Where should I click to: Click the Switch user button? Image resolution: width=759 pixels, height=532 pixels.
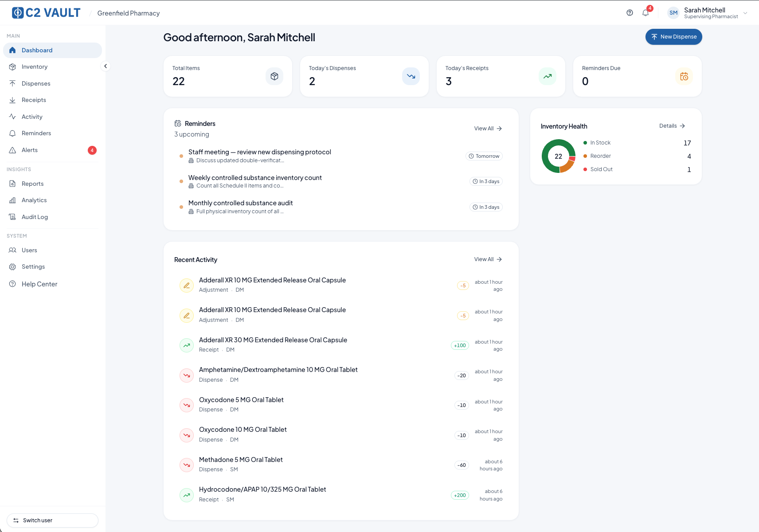(52, 520)
